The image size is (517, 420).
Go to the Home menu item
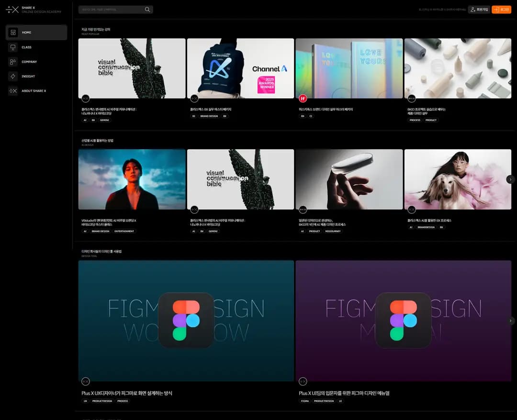pyautogui.click(x=36, y=33)
